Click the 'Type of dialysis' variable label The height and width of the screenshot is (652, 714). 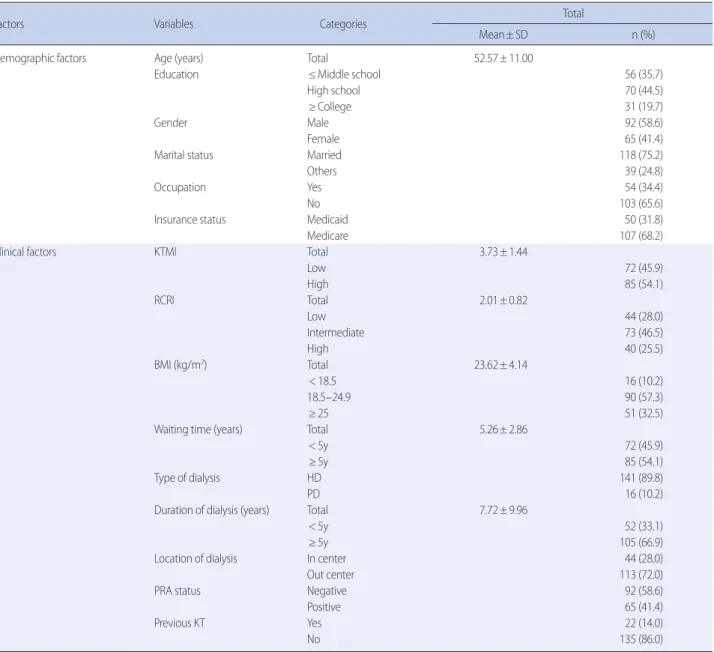187,478
